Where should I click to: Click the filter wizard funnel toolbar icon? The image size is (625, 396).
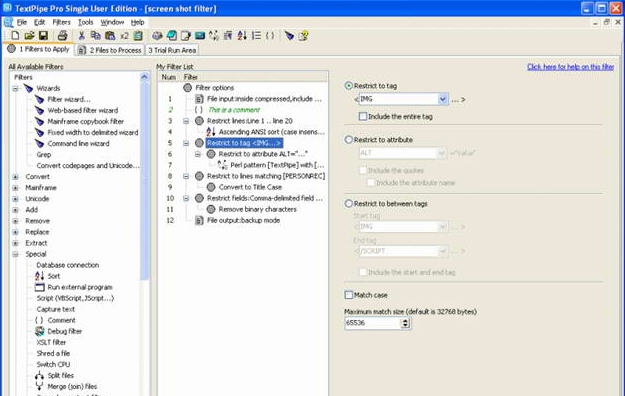289,35
